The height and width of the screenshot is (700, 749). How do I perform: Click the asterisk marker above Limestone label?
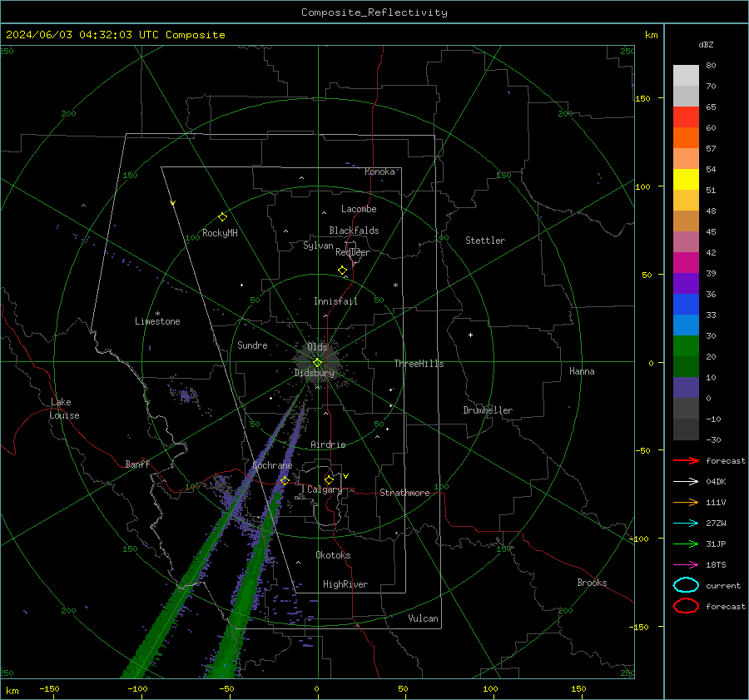157,314
